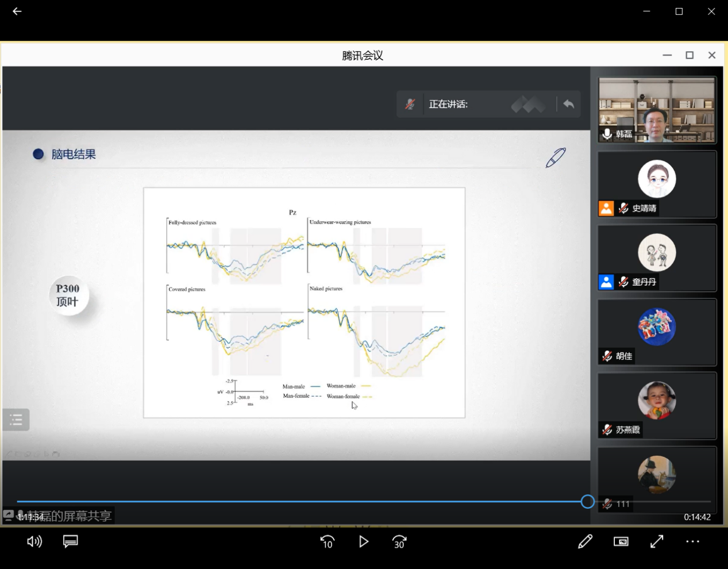Select 韩磊's video thumbnail
The height and width of the screenshot is (569, 728).
click(657, 110)
